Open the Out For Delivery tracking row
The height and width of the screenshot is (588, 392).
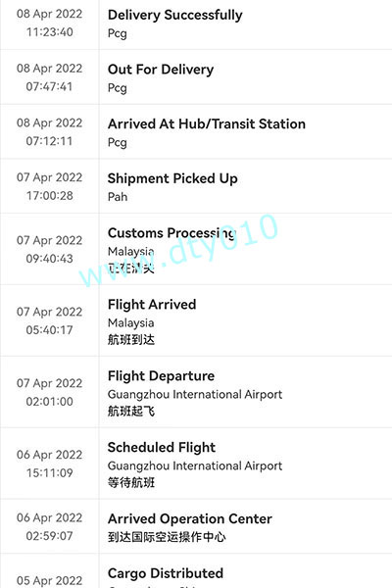(196, 77)
